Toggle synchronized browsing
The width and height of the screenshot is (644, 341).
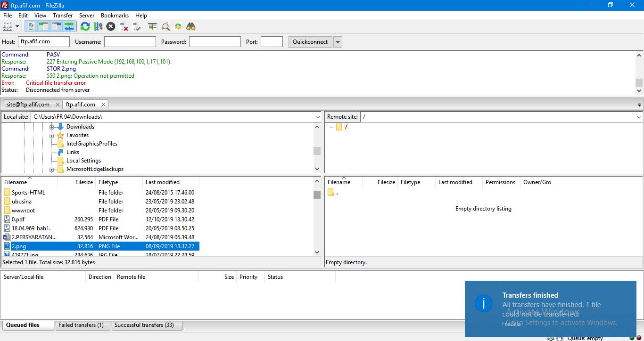pyautogui.click(x=178, y=26)
